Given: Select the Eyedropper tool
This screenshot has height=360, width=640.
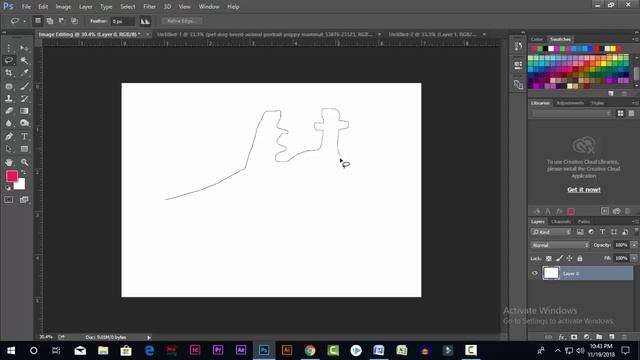Looking at the screenshot, I should coord(24,73).
